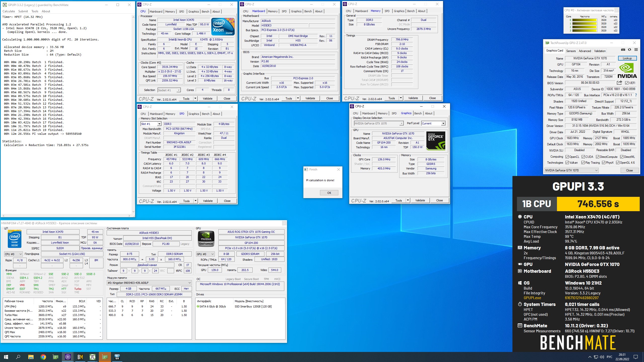The height and width of the screenshot is (362, 644).
Task: Open taskbar search magnifier
Action: (18, 357)
